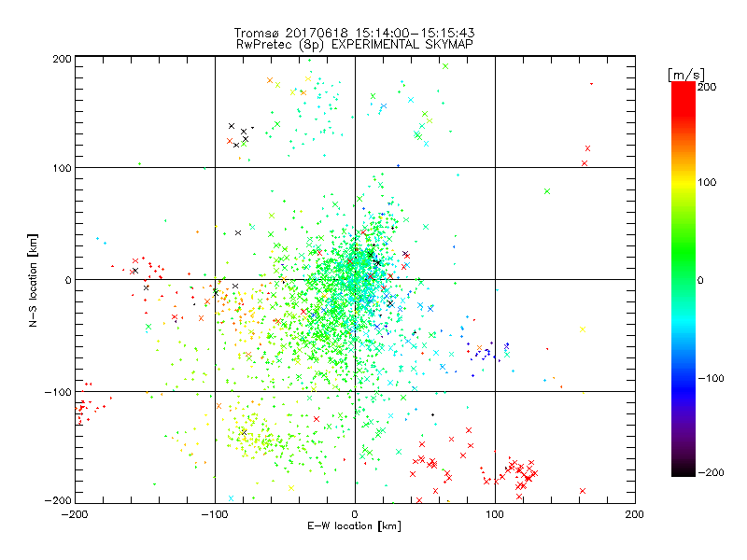Click the y-axis tick label "-200"

(58, 500)
